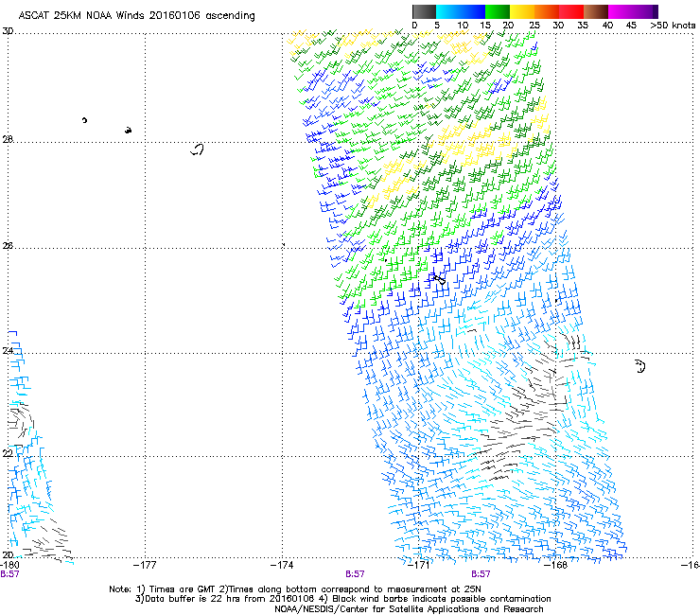Click the magenta 40–45 knots color segment

click(621, 11)
